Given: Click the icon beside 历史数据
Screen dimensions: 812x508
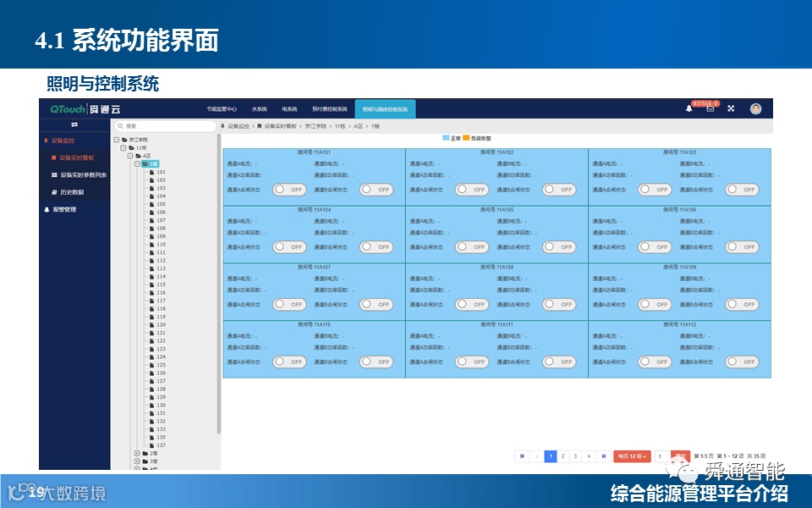Looking at the screenshot, I should (x=54, y=192).
